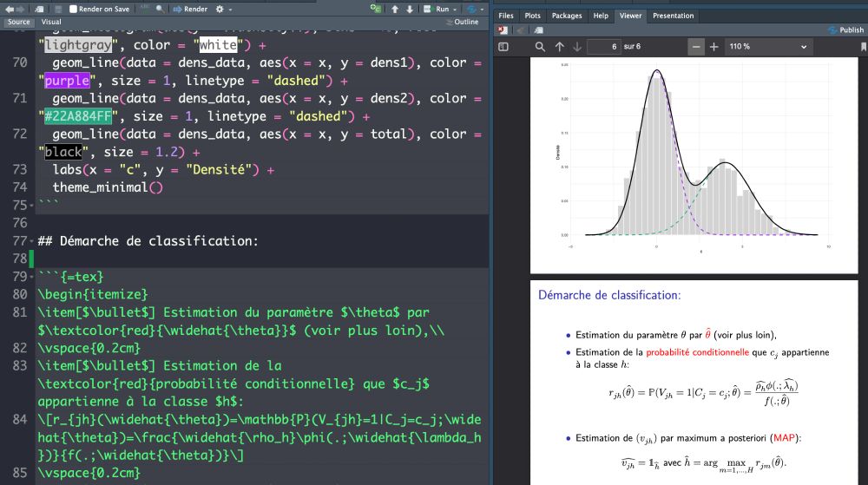Switch editor to Visual mode
The height and width of the screenshot is (485, 868).
point(51,22)
